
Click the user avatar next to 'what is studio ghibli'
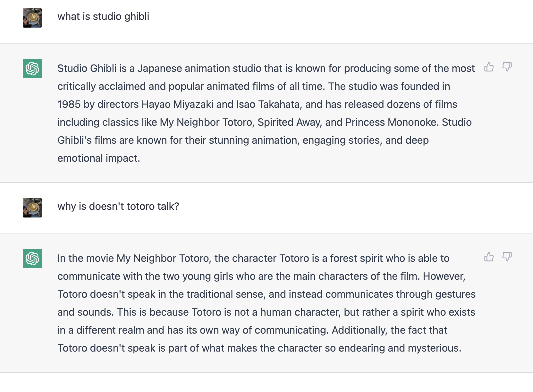32,18
